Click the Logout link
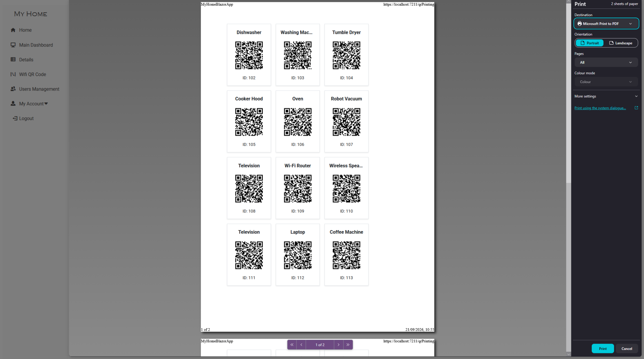This screenshot has height=359, width=644. click(26, 118)
